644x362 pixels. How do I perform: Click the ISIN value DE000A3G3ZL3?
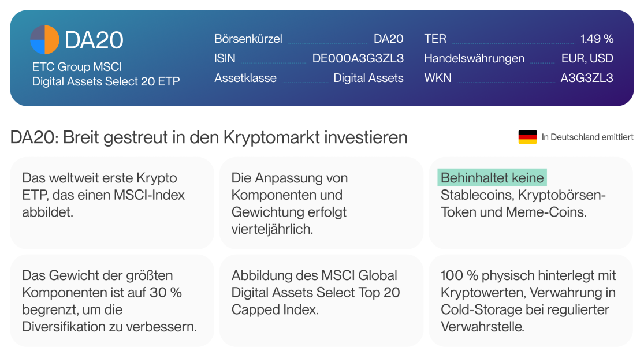(x=358, y=58)
